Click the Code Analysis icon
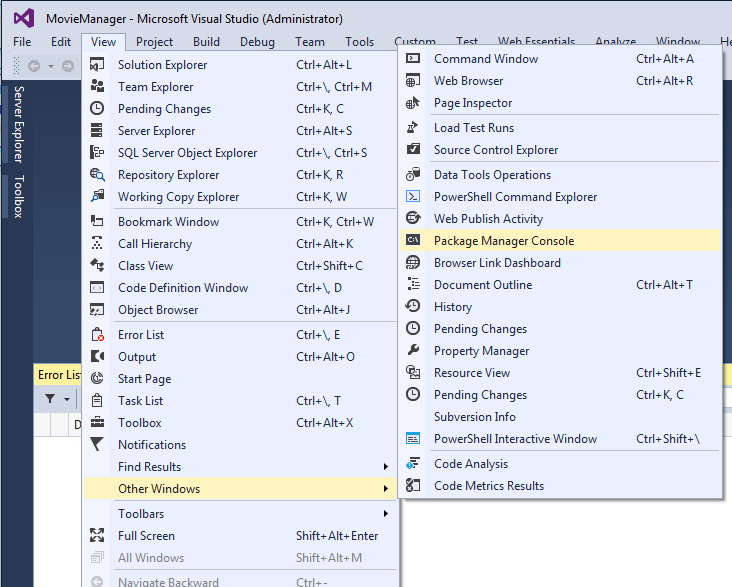Screen dimensions: 732x587 tap(413, 464)
